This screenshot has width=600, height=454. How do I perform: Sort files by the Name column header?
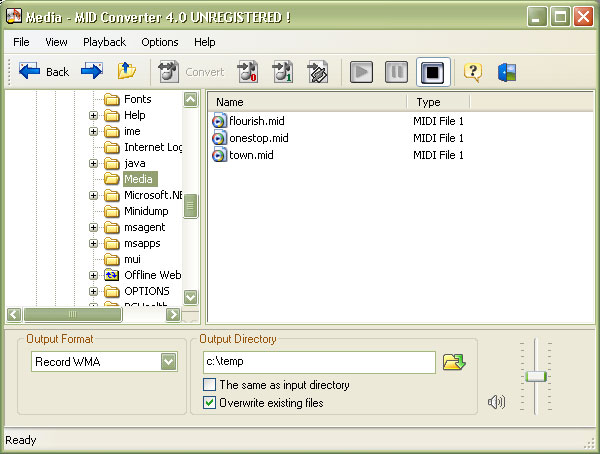click(x=308, y=102)
